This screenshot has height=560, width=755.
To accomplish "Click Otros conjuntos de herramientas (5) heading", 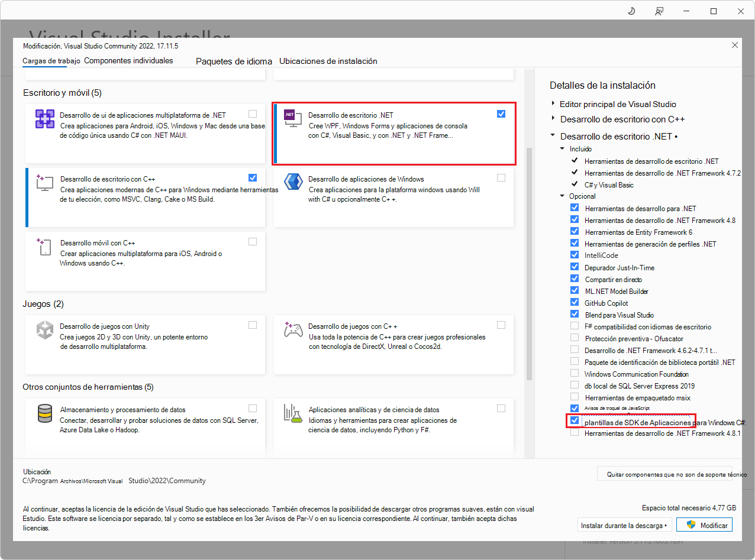I will coord(88,387).
